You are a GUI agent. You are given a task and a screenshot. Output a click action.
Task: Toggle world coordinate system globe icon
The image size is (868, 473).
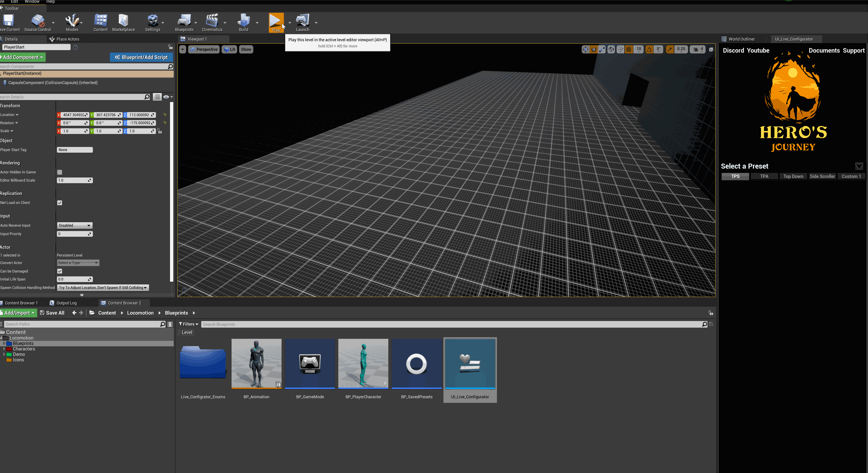tap(611, 50)
